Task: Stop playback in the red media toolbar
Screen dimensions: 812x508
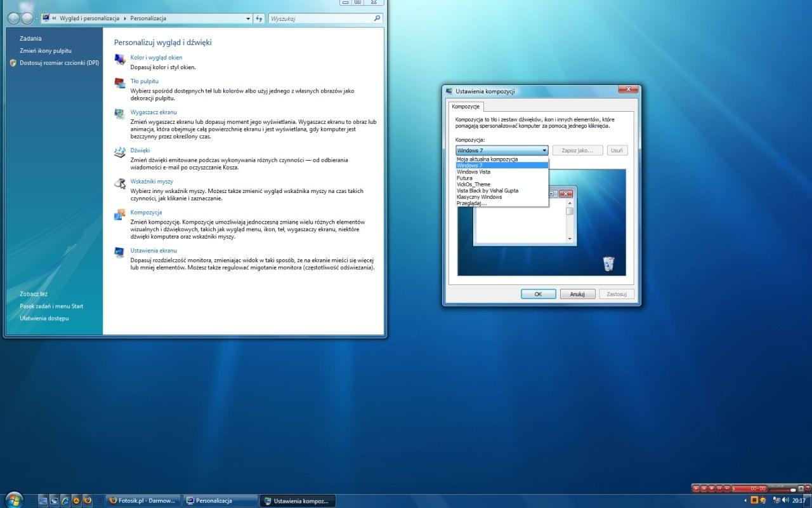Action: pyautogui.click(x=711, y=488)
